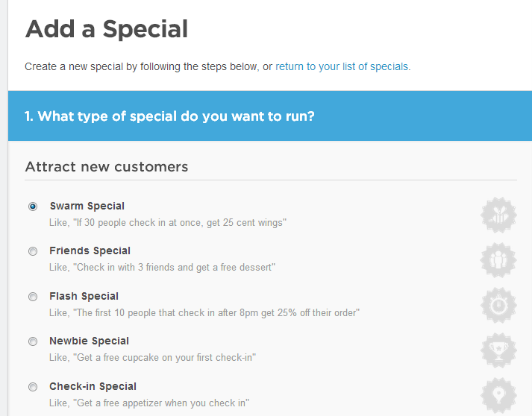Click the Check-in Special map pin badge icon
Viewport: 532px width, 416px height.
pyautogui.click(x=498, y=394)
